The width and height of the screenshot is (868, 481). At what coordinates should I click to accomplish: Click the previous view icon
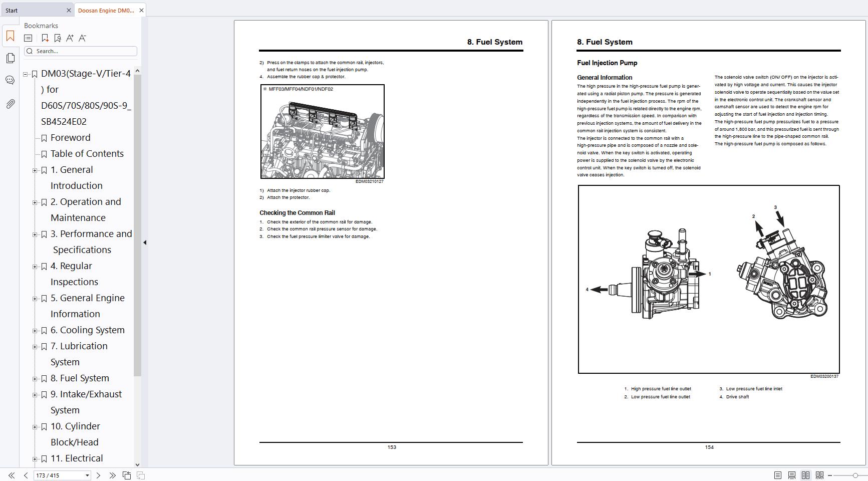pyautogui.click(x=127, y=475)
